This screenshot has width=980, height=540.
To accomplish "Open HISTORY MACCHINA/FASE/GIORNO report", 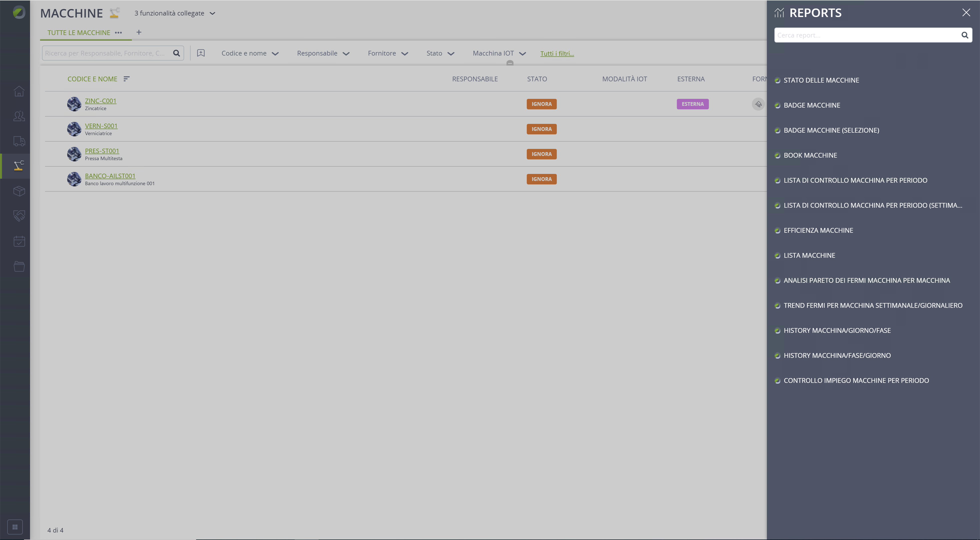I will tap(837, 355).
